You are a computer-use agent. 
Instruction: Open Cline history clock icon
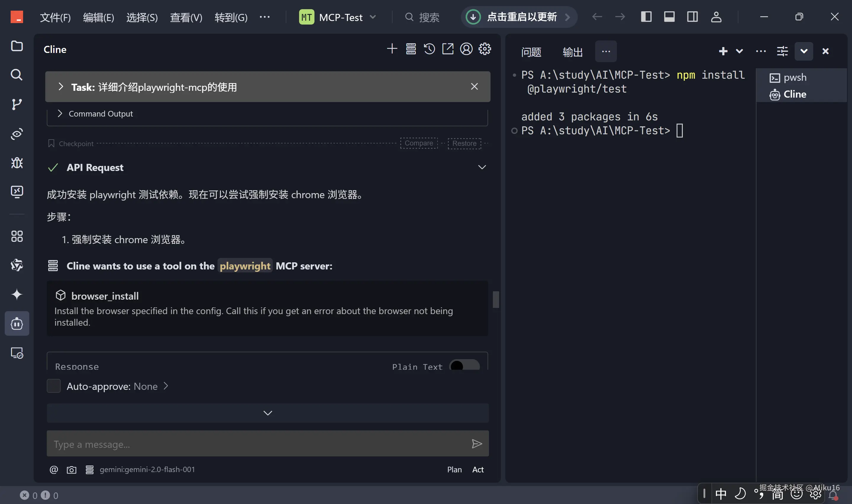click(x=429, y=49)
